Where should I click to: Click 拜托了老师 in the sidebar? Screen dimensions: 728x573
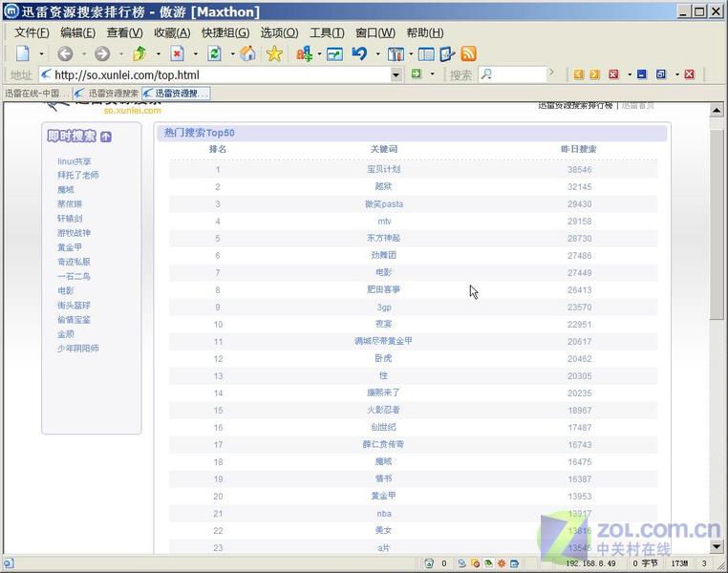pyautogui.click(x=78, y=175)
